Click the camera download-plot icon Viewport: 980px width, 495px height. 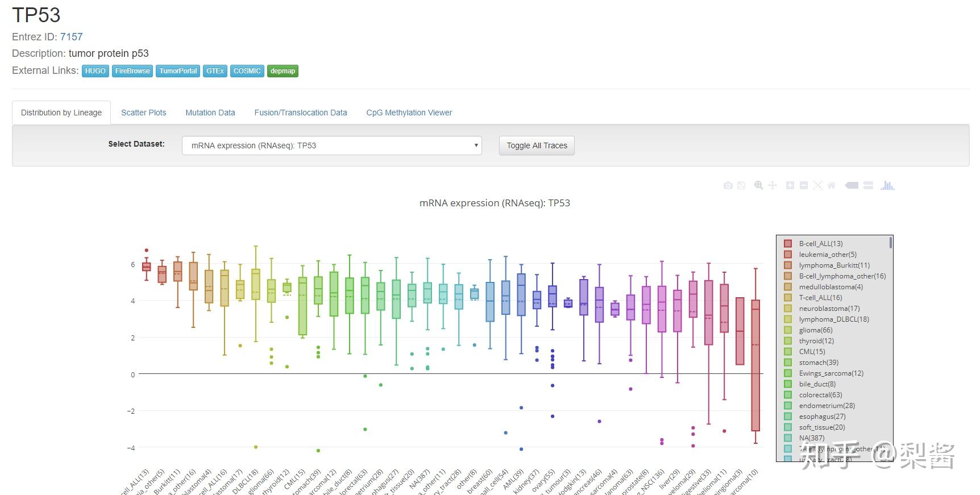(728, 185)
